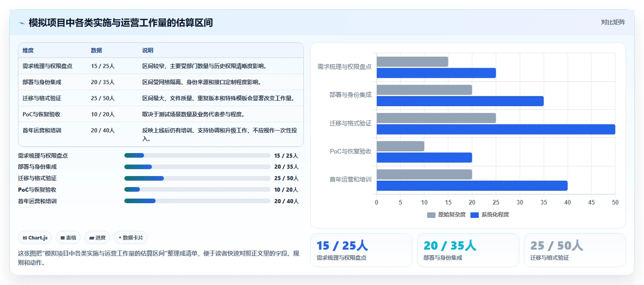The image size is (644, 285).
Task: Click table value 25 / 50人
Action: (103, 98)
